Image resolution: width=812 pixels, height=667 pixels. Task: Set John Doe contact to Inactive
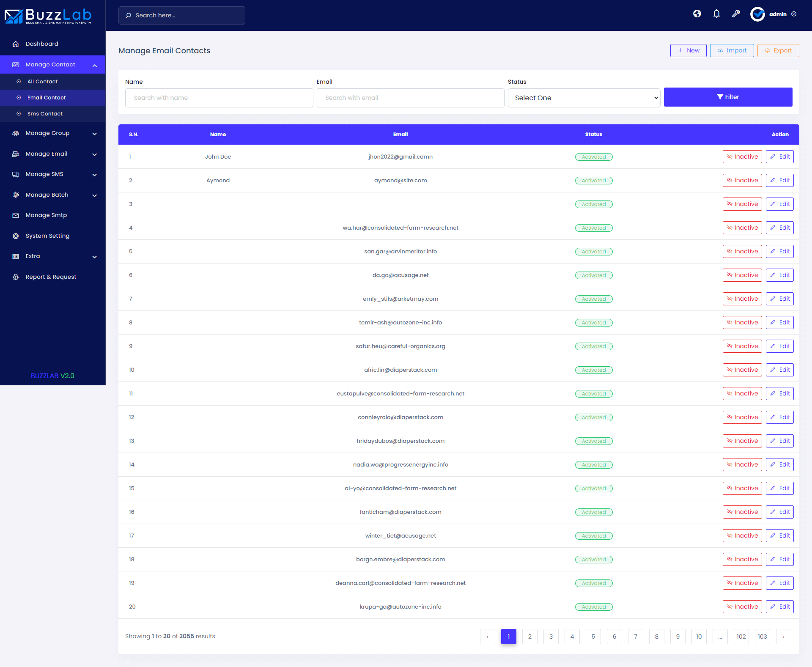tap(742, 157)
